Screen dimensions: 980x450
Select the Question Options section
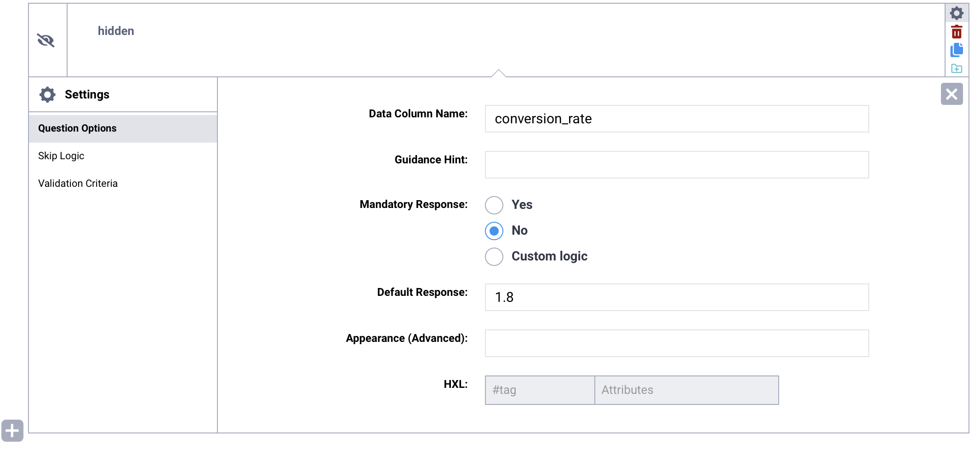77,128
